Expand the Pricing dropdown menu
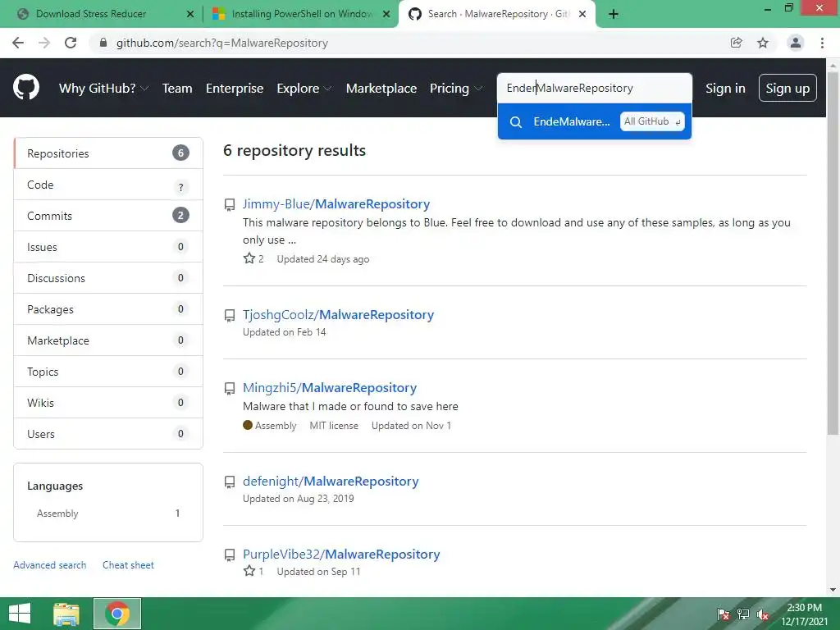Image resolution: width=840 pixels, height=630 pixels. coord(456,88)
